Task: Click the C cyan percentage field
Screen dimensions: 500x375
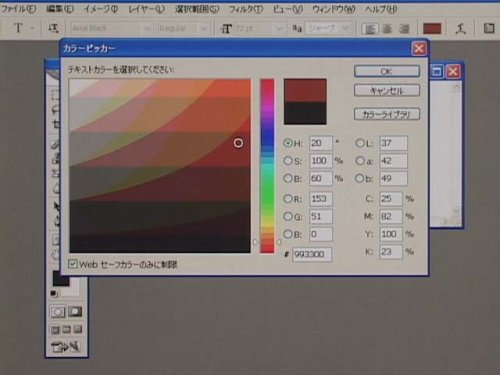Action: pyautogui.click(x=391, y=199)
